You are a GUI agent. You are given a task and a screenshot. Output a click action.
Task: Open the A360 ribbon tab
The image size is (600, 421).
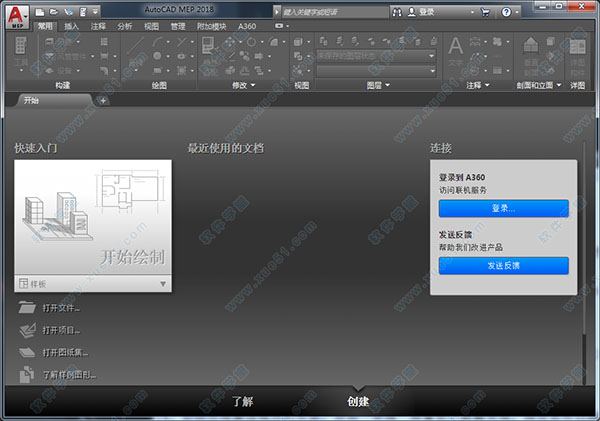tap(247, 26)
